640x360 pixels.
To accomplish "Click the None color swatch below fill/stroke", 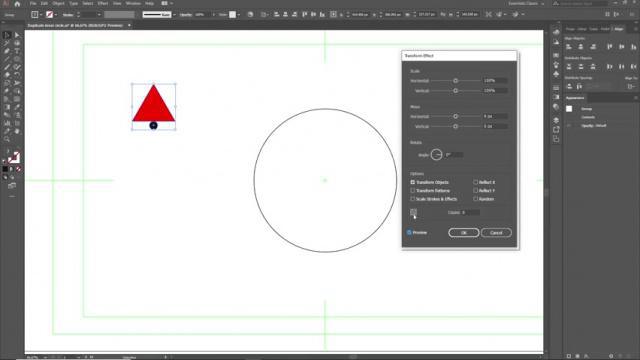I will (18, 169).
